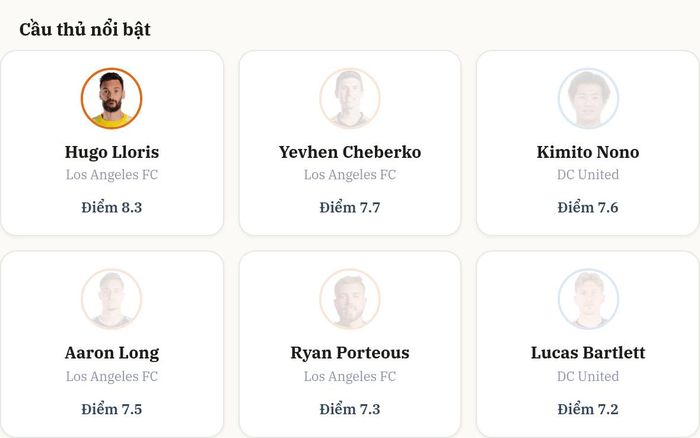Click Aaron Long's circular portrait

point(112,299)
